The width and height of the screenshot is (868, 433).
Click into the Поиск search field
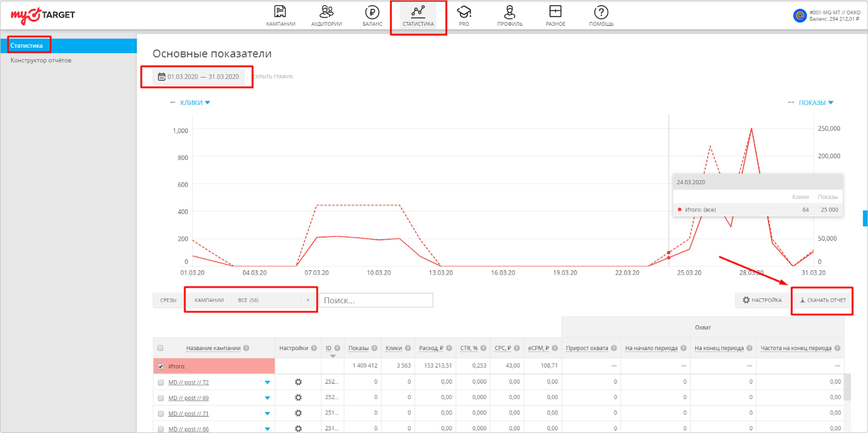point(376,300)
